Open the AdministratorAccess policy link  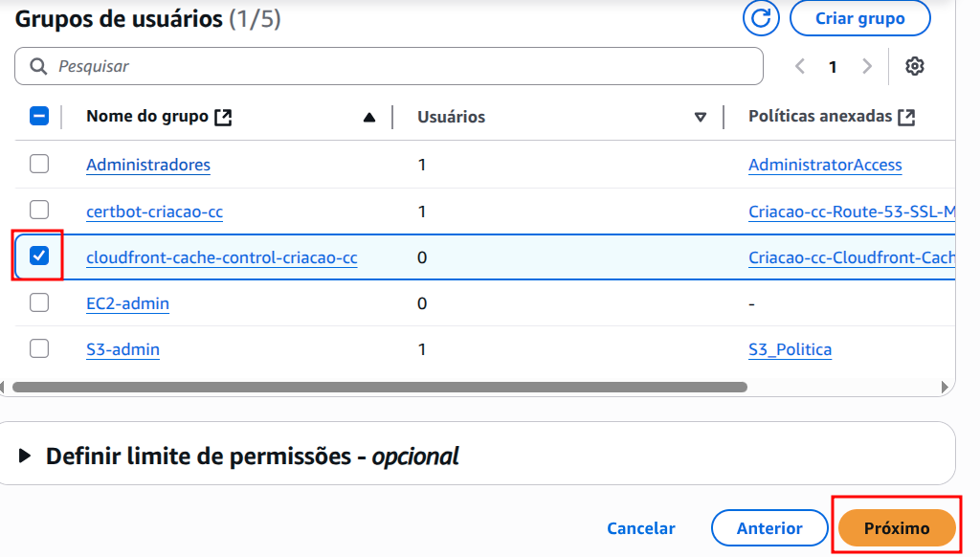click(x=825, y=165)
